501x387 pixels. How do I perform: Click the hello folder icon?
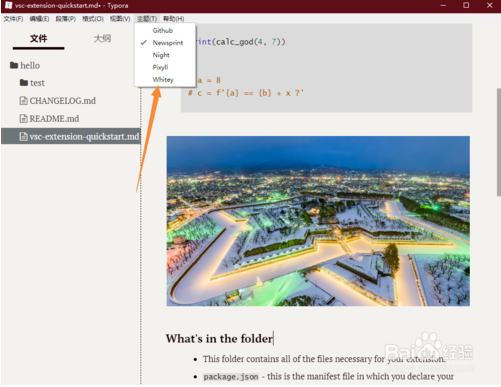pyautogui.click(x=14, y=65)
